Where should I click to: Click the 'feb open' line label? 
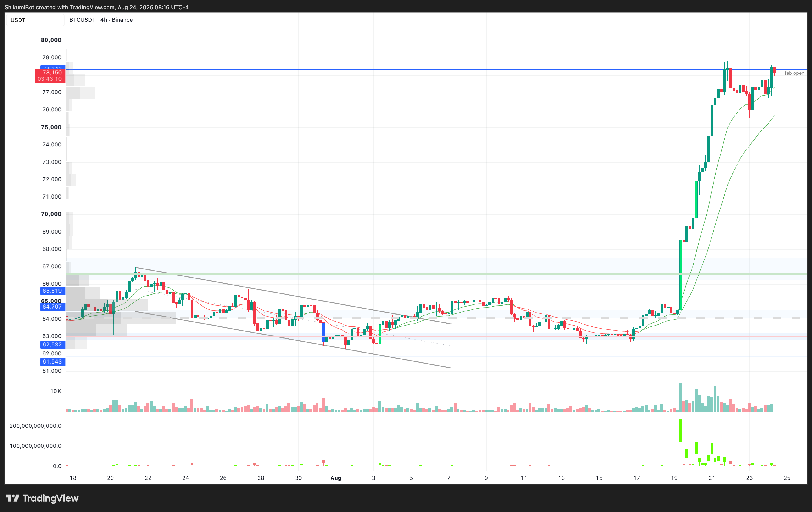pos(794,73)
